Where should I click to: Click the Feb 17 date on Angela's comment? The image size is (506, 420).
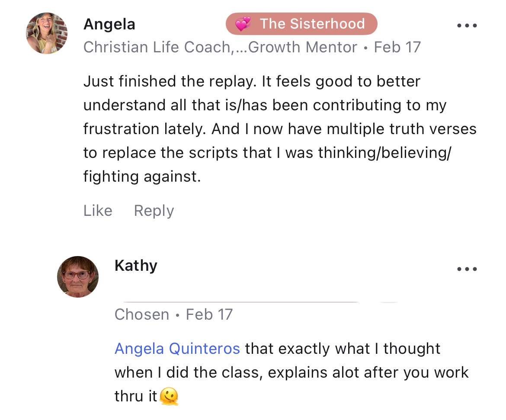397,47
